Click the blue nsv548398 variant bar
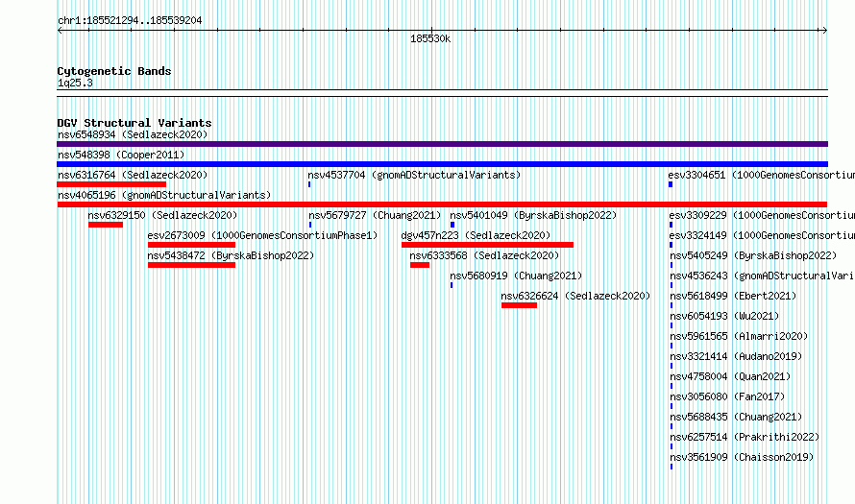This screenshot has height=504, width=855. pyautogui.click(x=442, y=164)
